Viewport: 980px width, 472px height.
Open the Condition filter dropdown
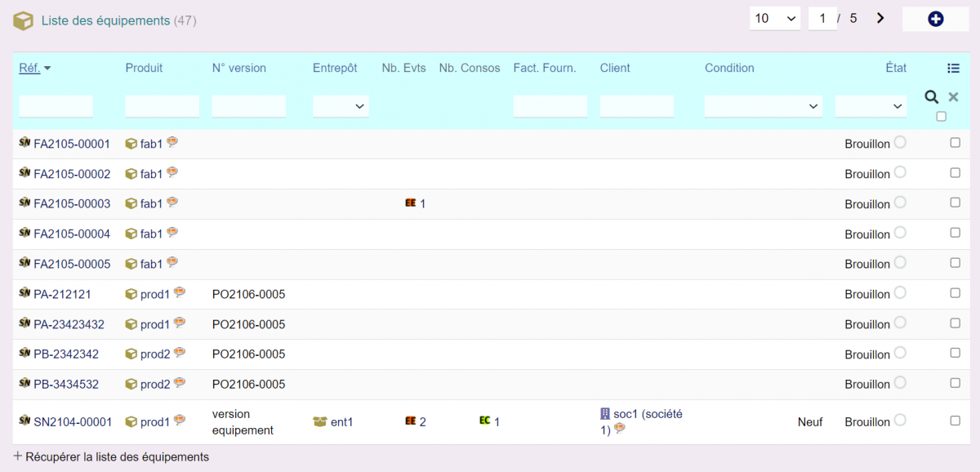coord(763,106)
